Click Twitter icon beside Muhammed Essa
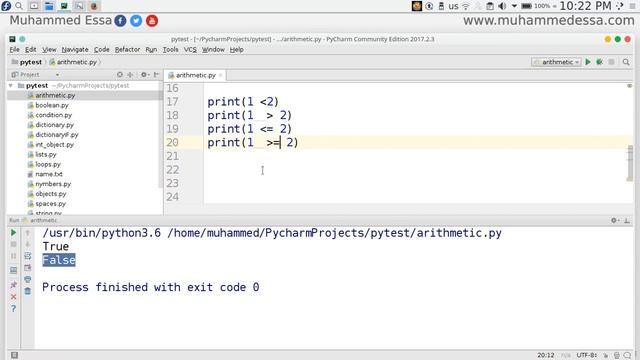640x360 pixels. tap(136, 21)
